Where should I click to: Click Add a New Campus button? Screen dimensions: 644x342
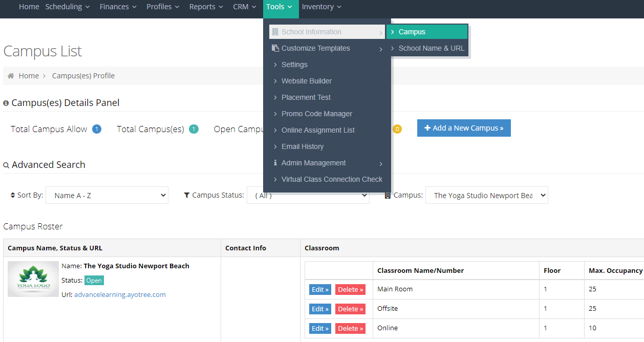[x=464, y=128]
